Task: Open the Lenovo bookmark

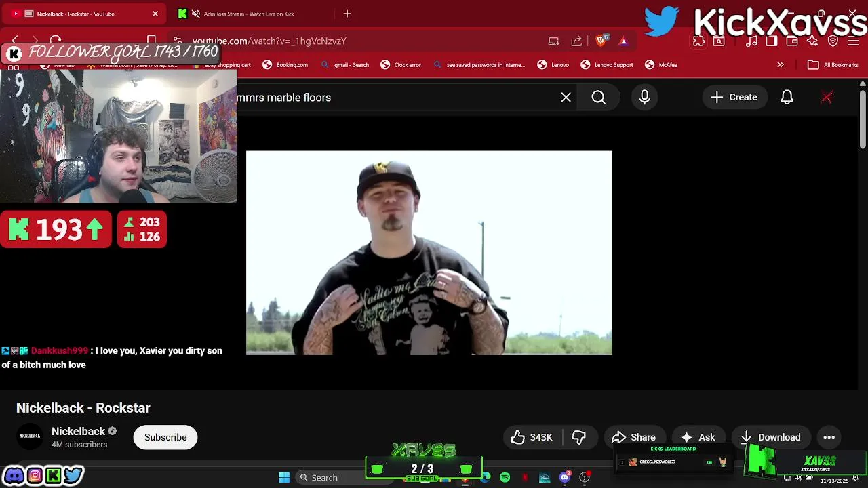Action: 553,65
